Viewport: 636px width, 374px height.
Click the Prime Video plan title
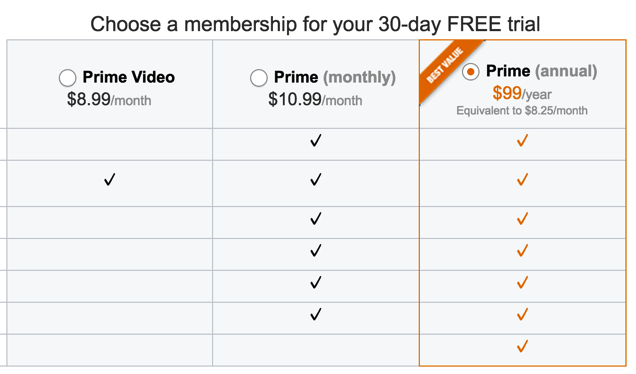(x=129, y=77)
